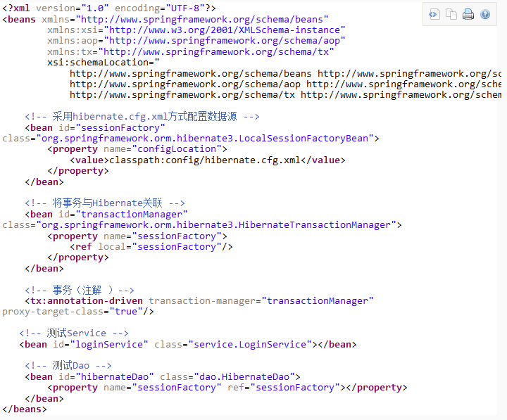This screenshot has height=420, width=507.
Task: Click the schemaLocation line beginning with schema/tx
Action: tap(285, 95)
